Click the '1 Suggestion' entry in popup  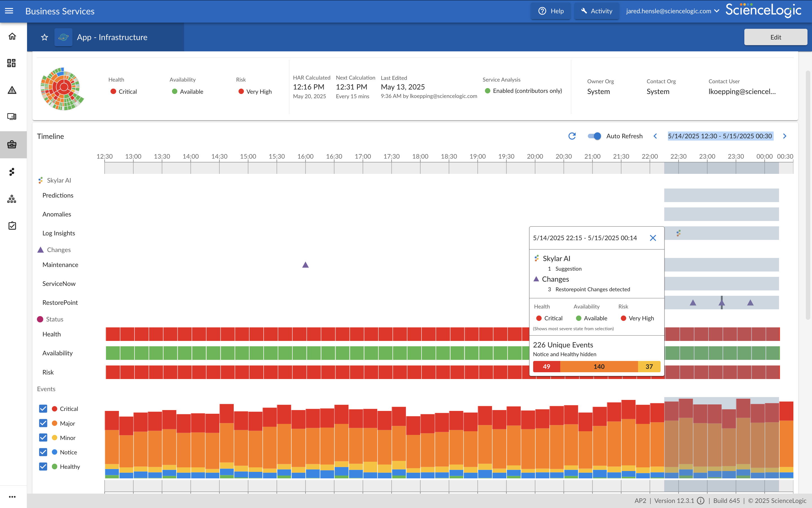pos(565,269)
